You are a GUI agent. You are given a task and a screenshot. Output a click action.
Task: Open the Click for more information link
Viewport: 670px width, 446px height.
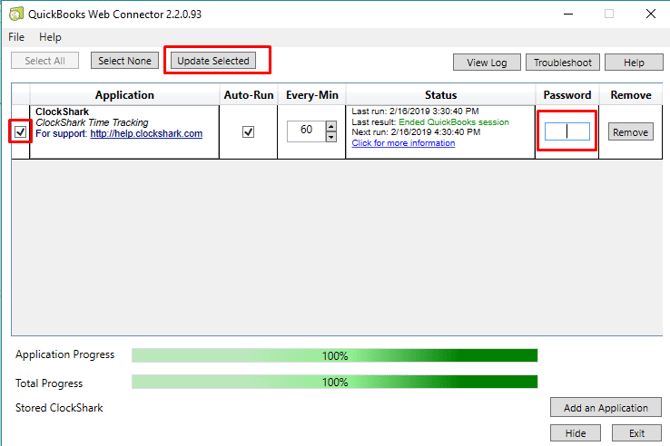pos(403,143)
